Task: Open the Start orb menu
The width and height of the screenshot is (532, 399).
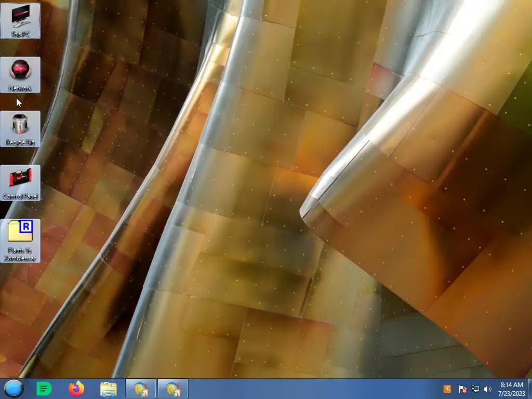Action: tap(14, 389)
